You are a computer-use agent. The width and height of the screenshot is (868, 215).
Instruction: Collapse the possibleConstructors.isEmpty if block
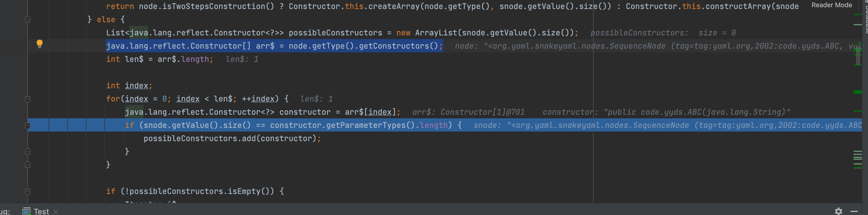[x=28, y=192]
